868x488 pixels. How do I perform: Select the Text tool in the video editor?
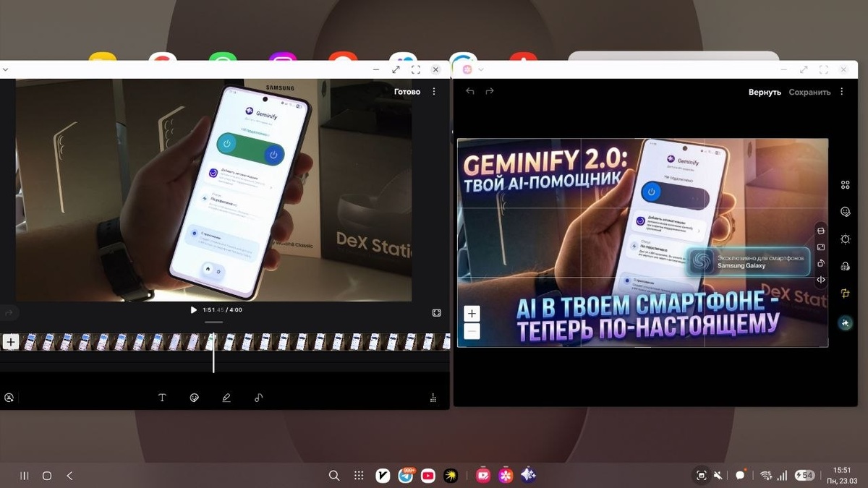tap(162, 397)
